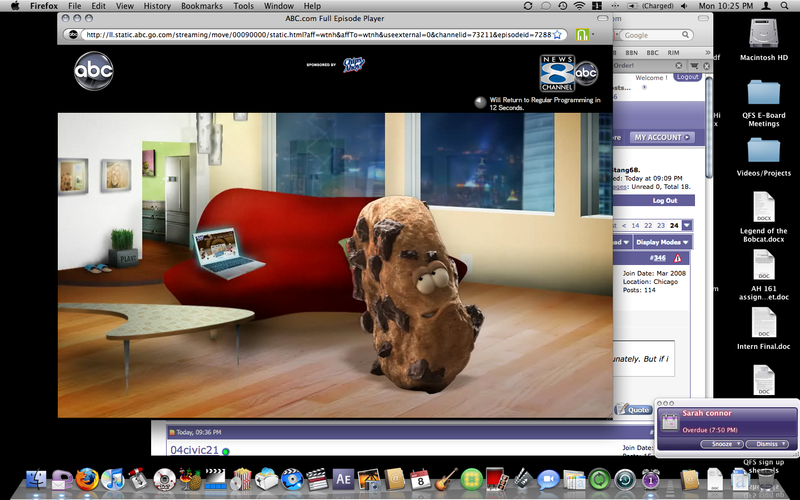800x500 pixels.
Task: Click the report post warning icon
Action: [677, 258]
